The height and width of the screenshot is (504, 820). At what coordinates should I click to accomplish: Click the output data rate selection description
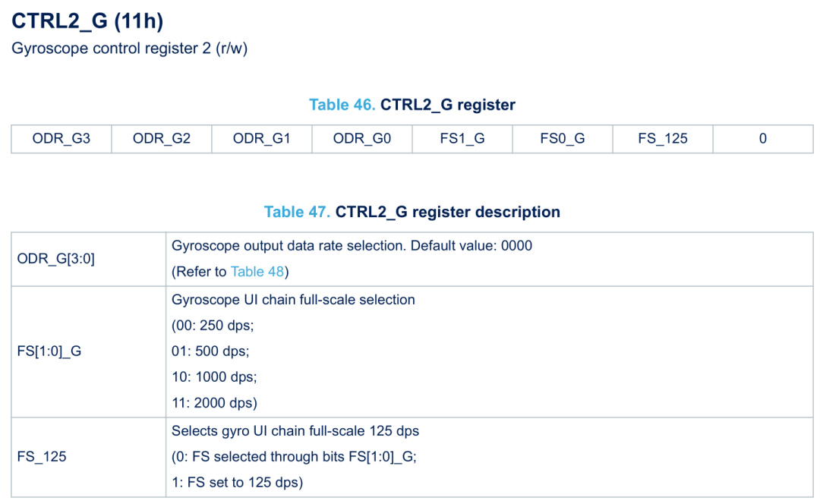point(352,246)
